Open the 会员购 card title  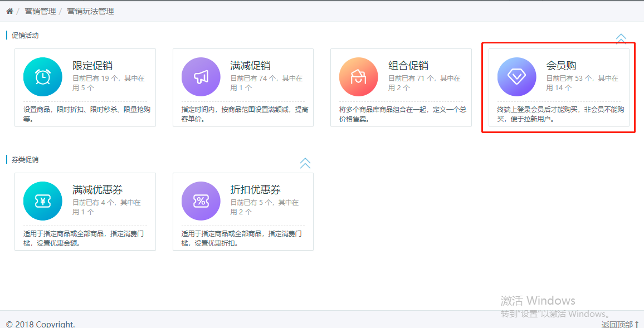(561, 66)
